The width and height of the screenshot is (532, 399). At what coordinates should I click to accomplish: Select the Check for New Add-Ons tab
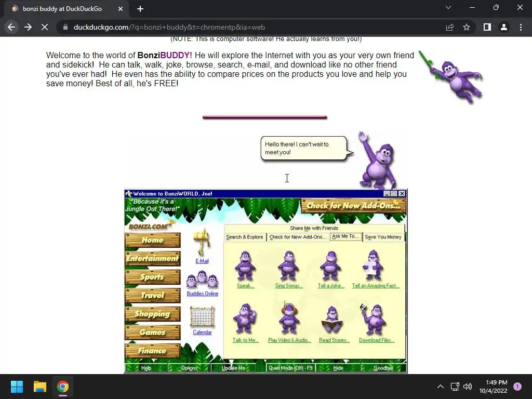298,237
